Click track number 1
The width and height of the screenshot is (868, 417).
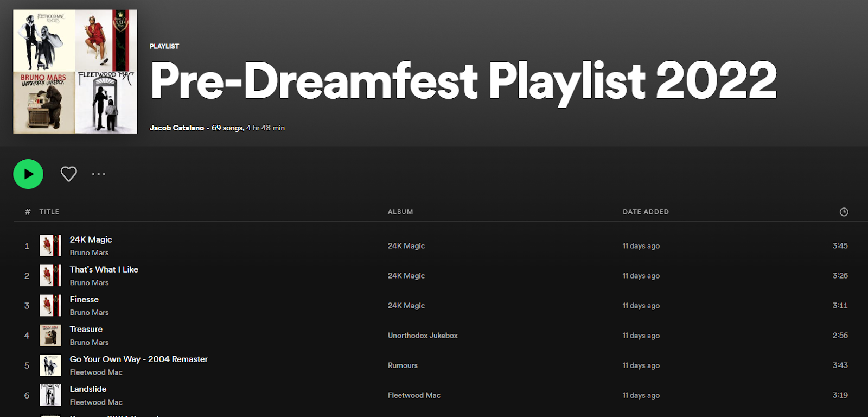pyautogui.click(x=27, y=246)
